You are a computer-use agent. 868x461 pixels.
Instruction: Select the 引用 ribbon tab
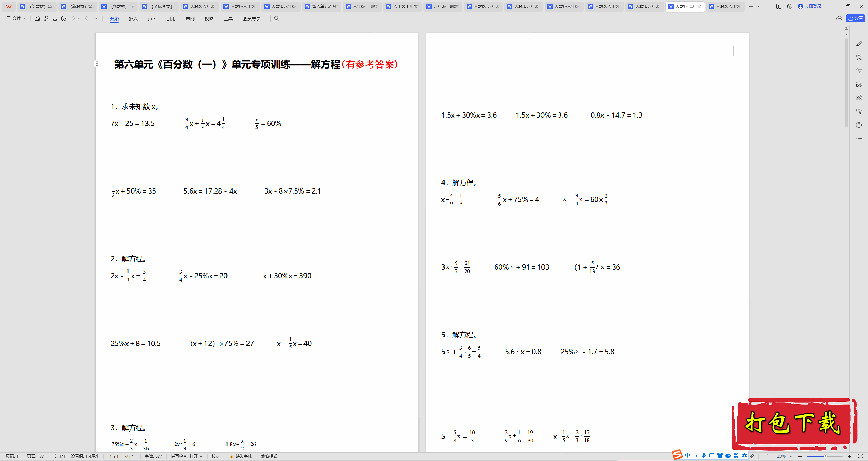pyautogui.click(x=171, y=19)
